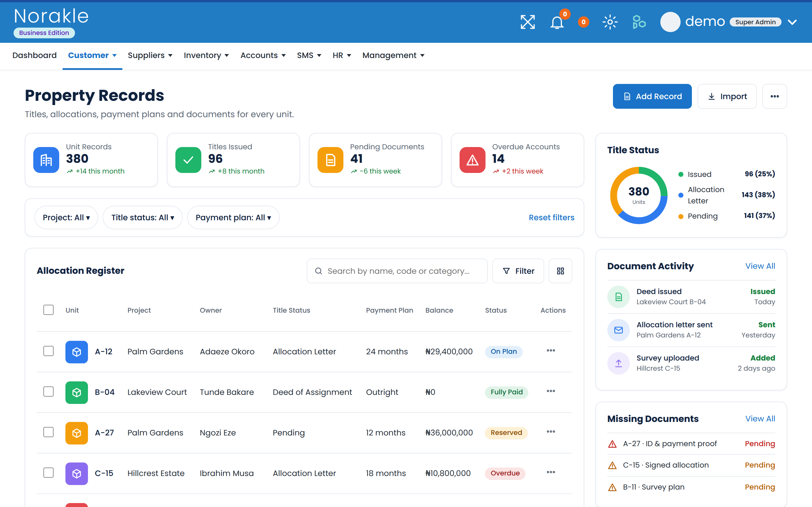
Task: Click the fullscreen expand icon in header
Action: click(528, 22)
